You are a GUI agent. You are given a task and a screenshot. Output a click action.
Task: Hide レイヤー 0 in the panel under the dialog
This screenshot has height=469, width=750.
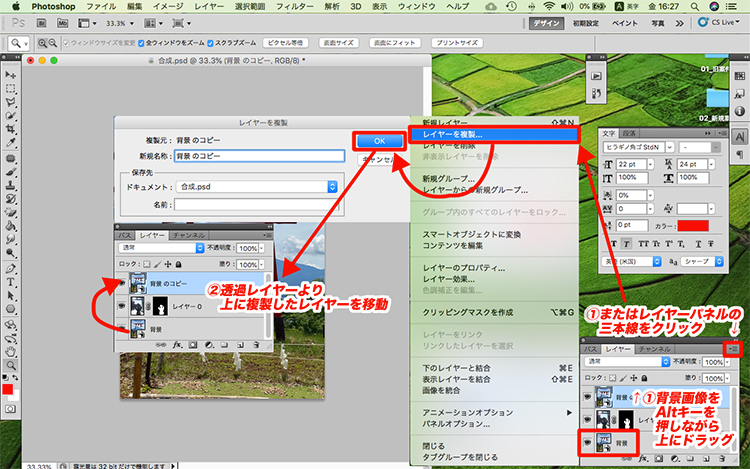122,306
